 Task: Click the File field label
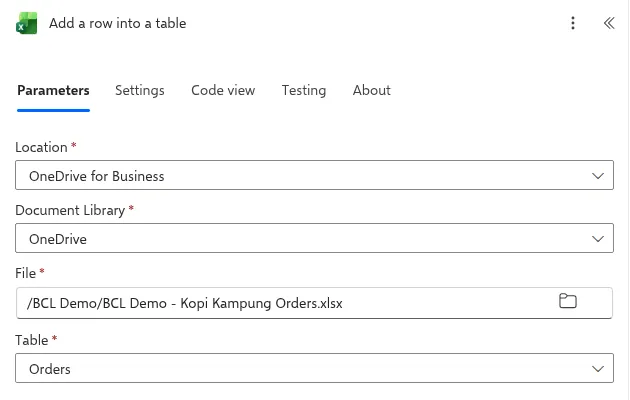coord(26,273)
